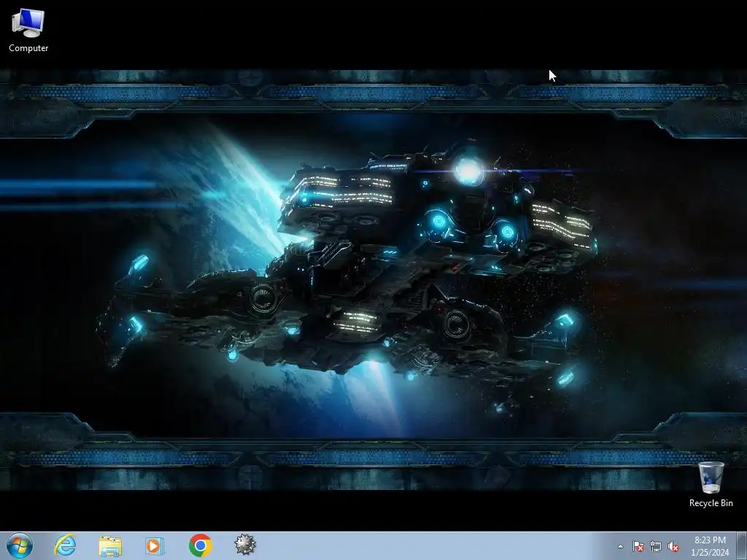Click the 1/25/2024 date in tray
747x560 pixels.
710,553
